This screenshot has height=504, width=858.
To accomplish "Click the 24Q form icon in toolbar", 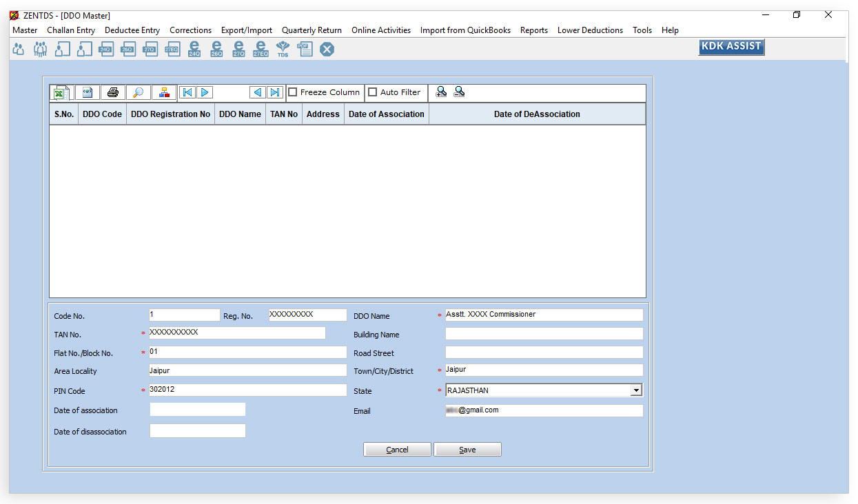I will click(x=106, y=49).
